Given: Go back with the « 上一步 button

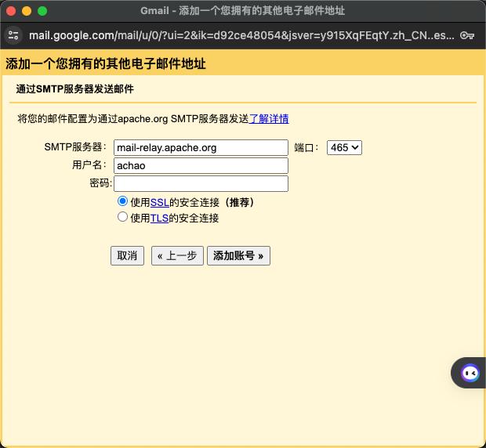Looking at the screenshot, I should pyautogui.click(x=177, y=256).
